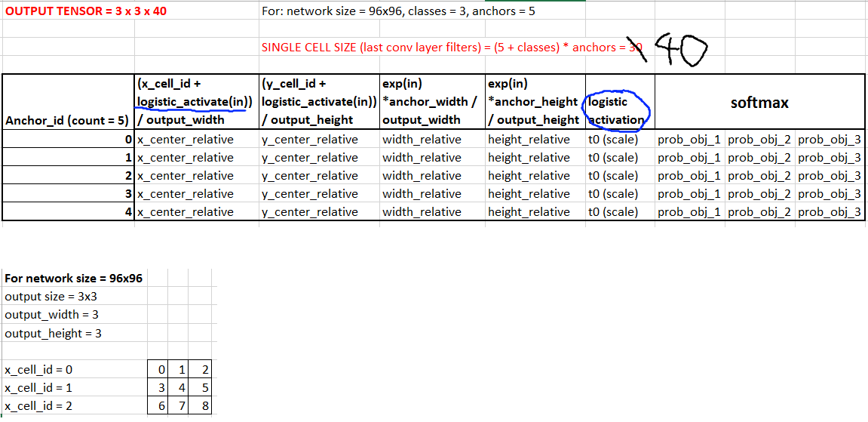This screenshot has width=868, height=422.
Task: Select the 'output size = 3x3' cell
Action: click(x=75, y=296)
